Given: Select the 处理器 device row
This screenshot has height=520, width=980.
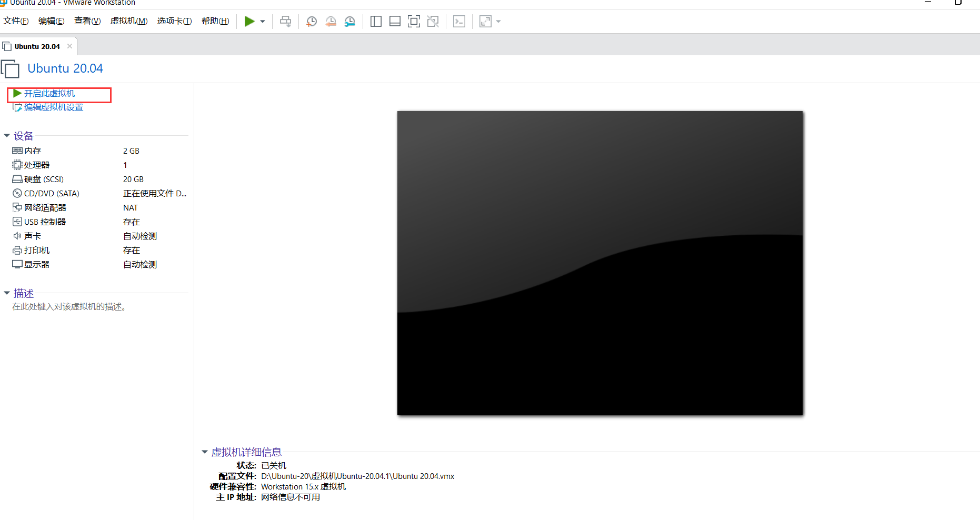Looking at the screenshot, I should coord(100,165).
